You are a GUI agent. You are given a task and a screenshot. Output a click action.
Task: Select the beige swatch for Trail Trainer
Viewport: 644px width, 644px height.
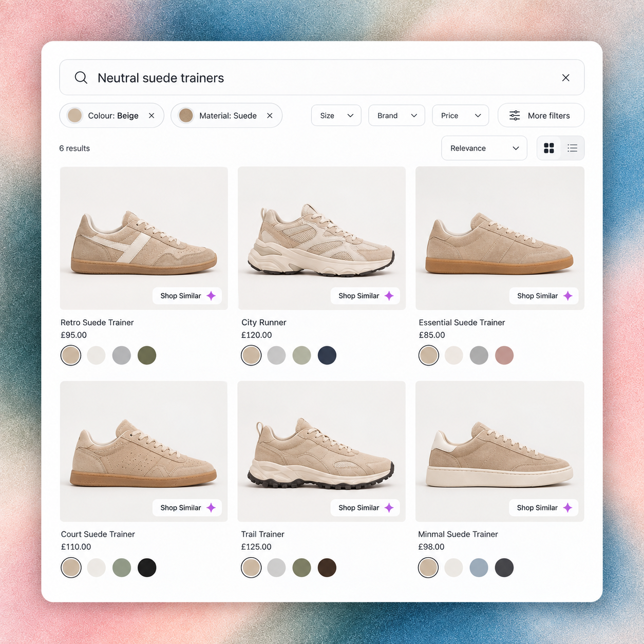[x=251, y=567]
